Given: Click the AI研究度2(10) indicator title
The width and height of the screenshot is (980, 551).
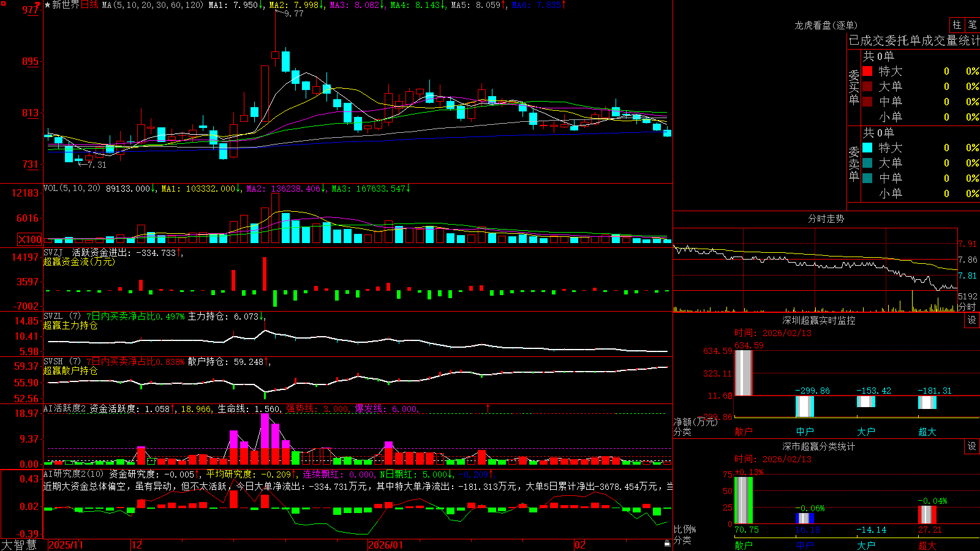Looking at the screenshot, I should click(x=73, y=474).
